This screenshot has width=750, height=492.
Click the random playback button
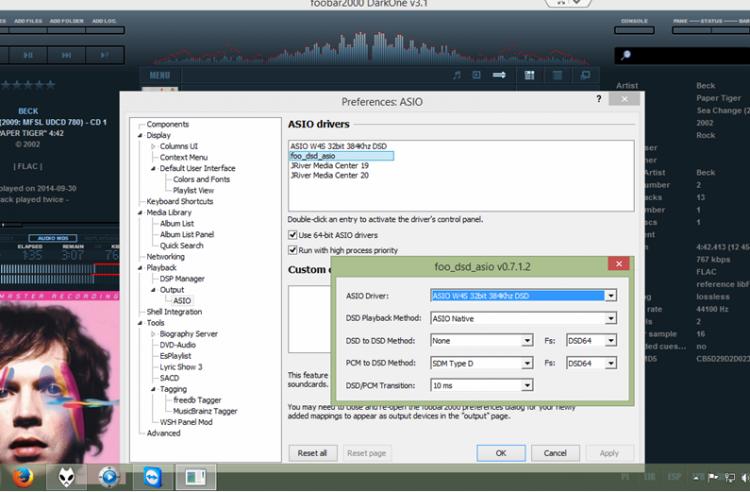pos(105,55)
